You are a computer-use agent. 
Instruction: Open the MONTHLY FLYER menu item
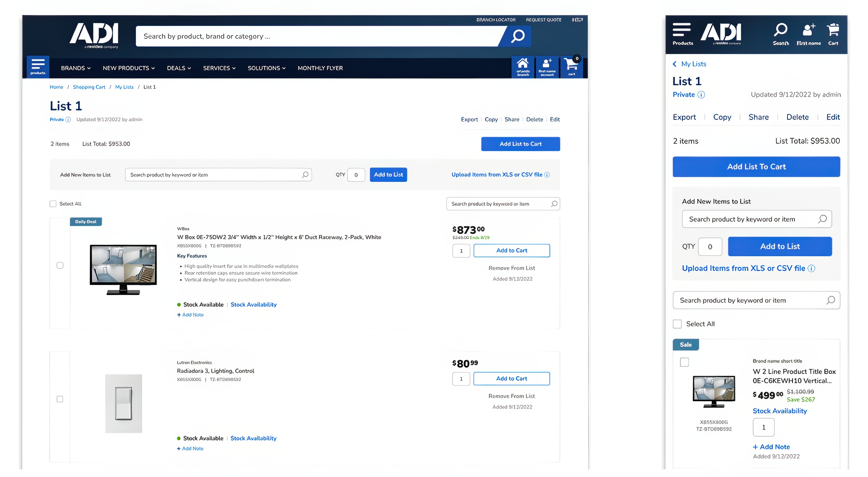(320, 68)
